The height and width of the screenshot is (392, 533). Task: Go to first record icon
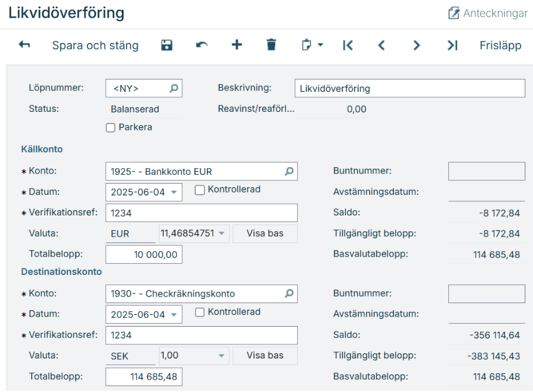coord(348,45)
